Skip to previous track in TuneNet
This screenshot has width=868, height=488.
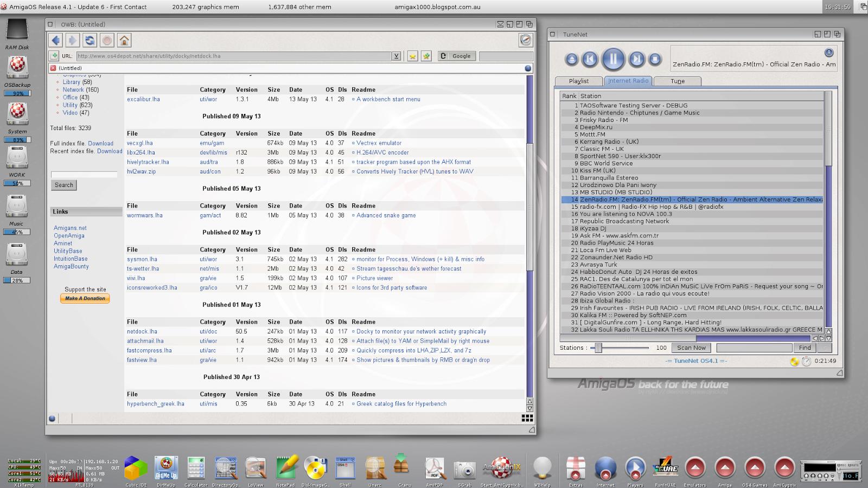coord(590,59)
